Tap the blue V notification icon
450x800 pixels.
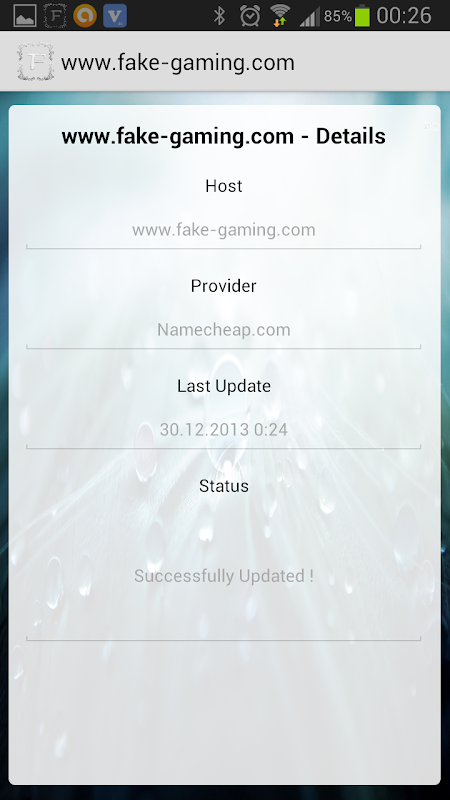pos(115,15)
